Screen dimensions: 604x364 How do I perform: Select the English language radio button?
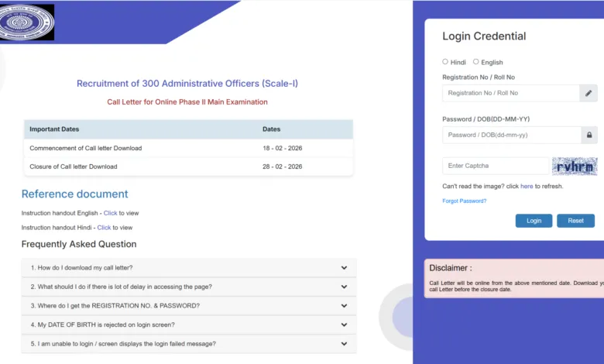click(x=476, y=62)
